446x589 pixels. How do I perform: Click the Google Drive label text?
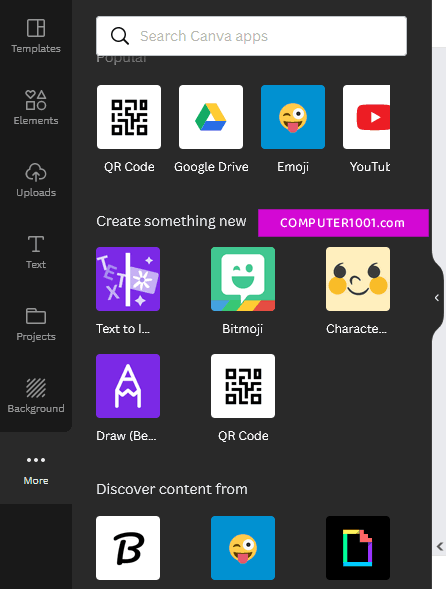click(x=211, y=167)
